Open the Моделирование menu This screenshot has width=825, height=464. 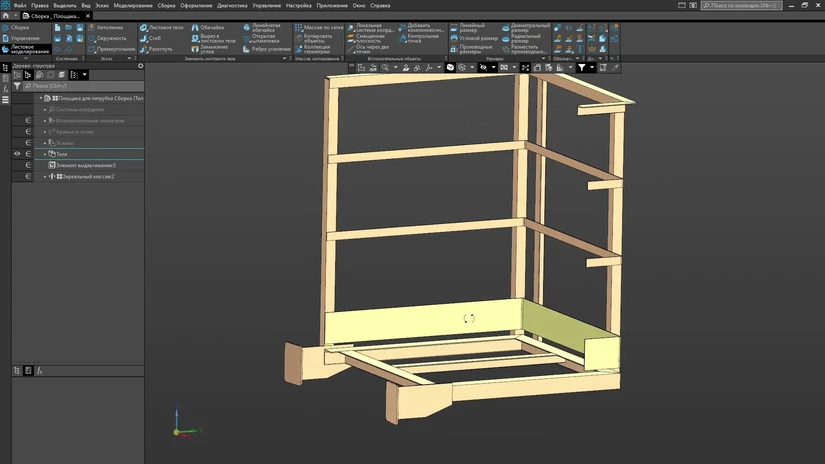133,5
